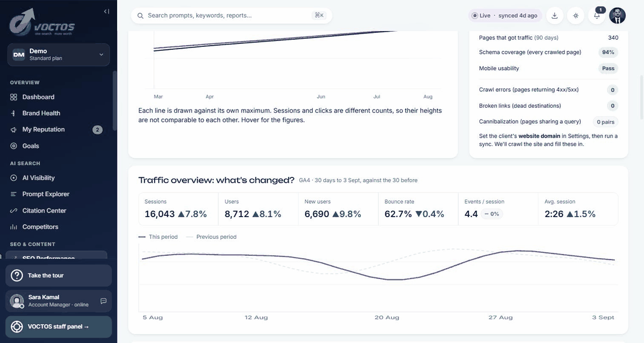This screenshot has width=644, height=343.
Task: Click the AI SEARCH section label
Action: pos(25,163)
